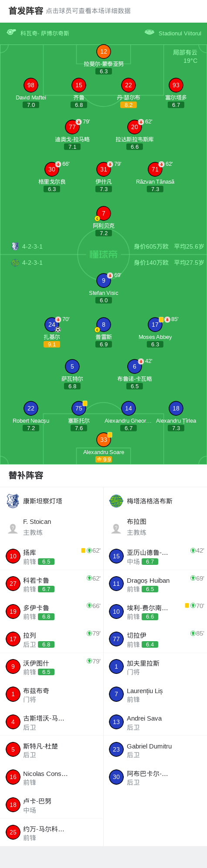Select F. Stoican coach avatar
Screen dimensions: 207x868
[x=13, y=529]
